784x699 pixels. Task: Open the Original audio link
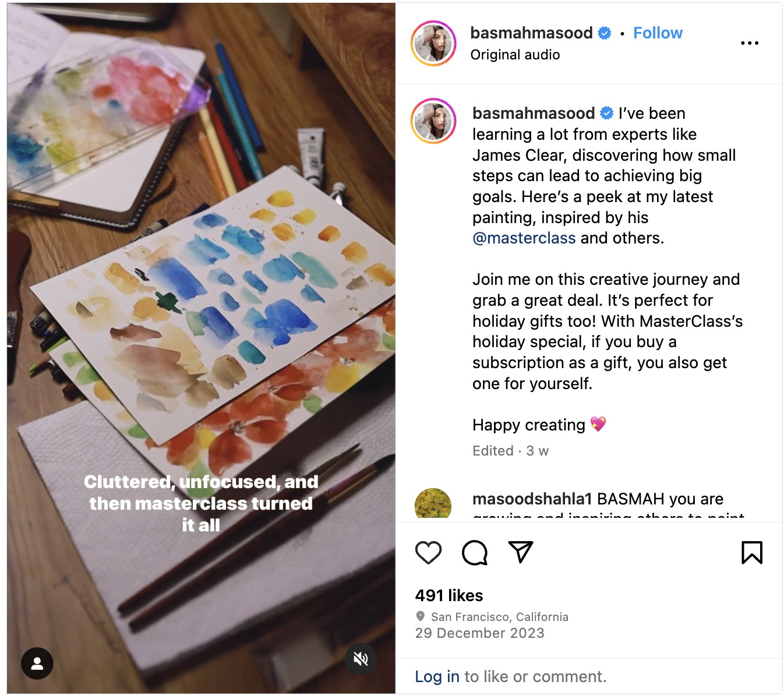515,55
